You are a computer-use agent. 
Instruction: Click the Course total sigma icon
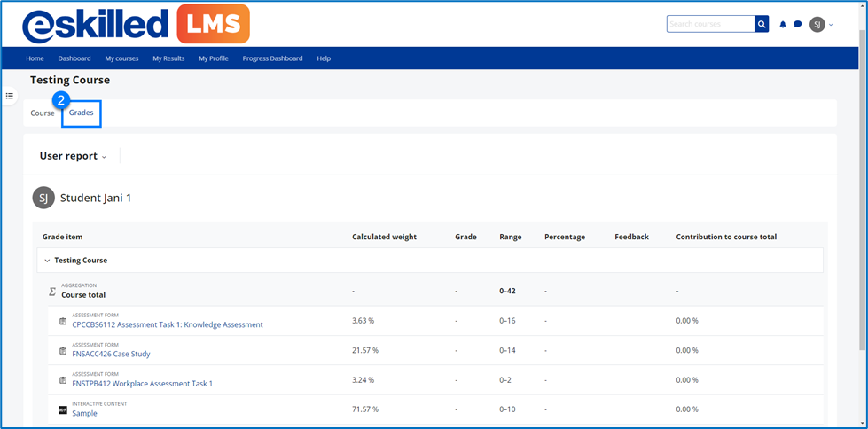pos(52,291)
